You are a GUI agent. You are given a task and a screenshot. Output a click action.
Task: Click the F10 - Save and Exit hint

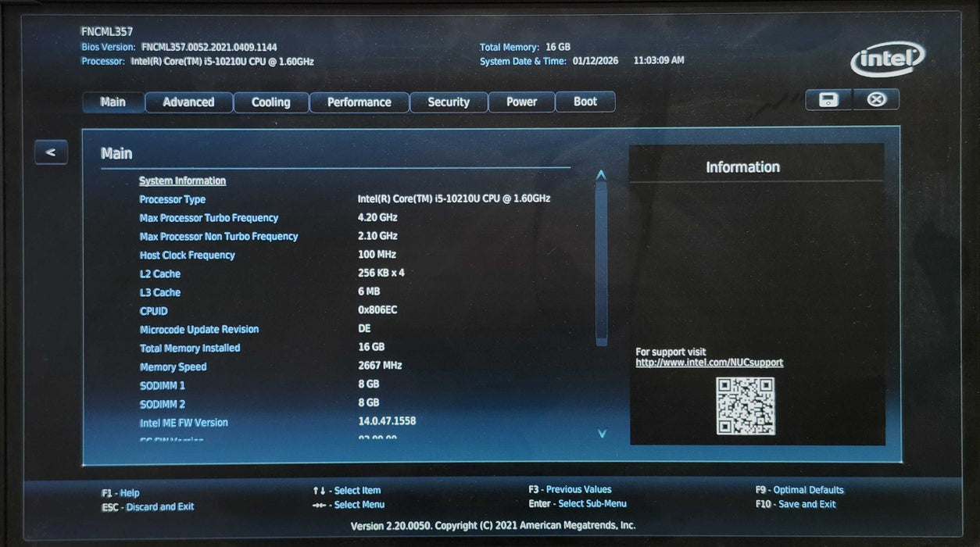point(795,504)
